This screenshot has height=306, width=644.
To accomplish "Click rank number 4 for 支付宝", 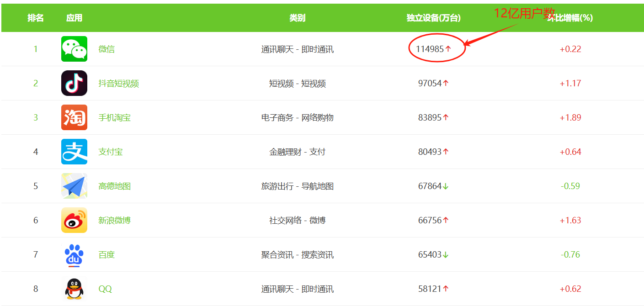I will pyautogui.click(x=36, y=152).
